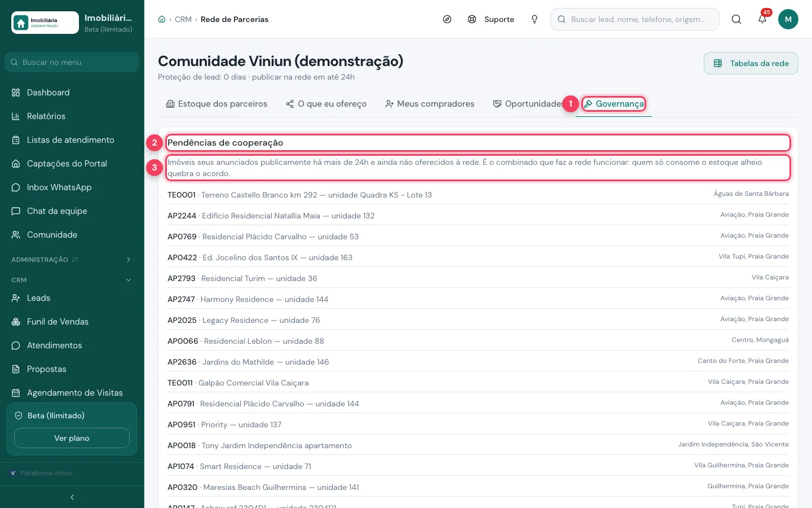This screenshot has width=812, height=508.
Task: Click row TE0011 Galpão Comercial Vila Caiçara
Action: [478, 383]
